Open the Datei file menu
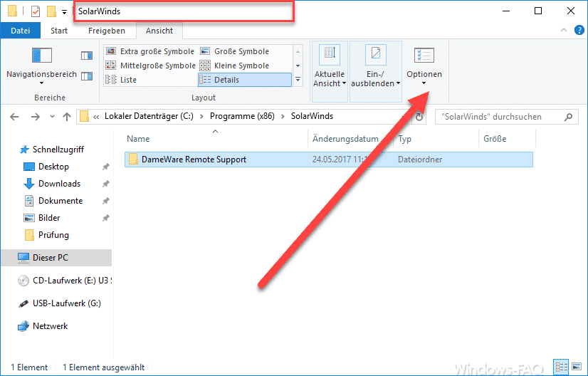This screenshot has width=588, height=376. pos(20,31)
